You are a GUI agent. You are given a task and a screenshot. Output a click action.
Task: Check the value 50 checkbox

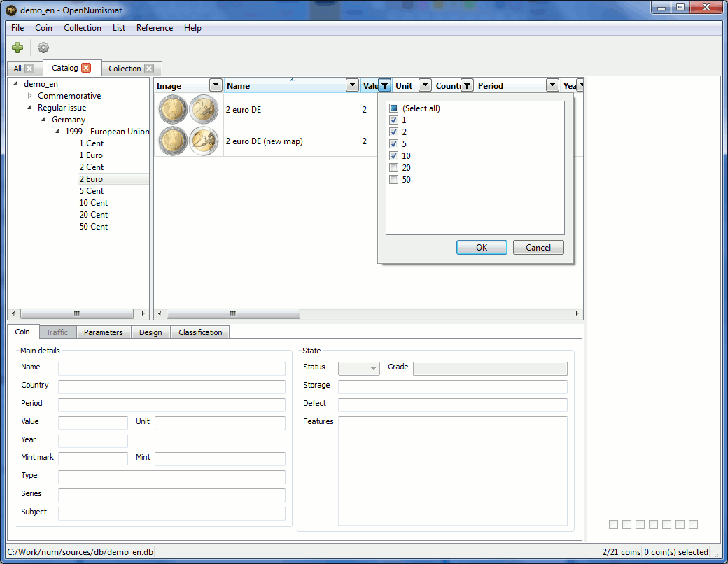393,180
